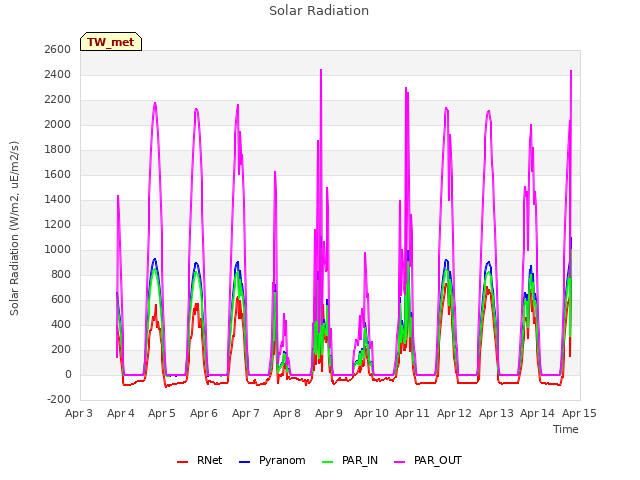Click the 2400 y-axis value

pos(58,75)
